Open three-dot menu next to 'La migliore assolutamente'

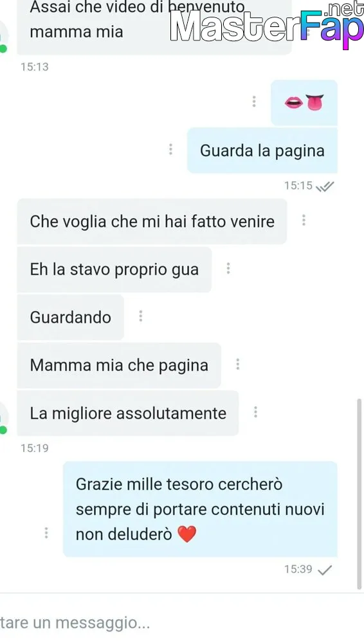pos(255,412)
